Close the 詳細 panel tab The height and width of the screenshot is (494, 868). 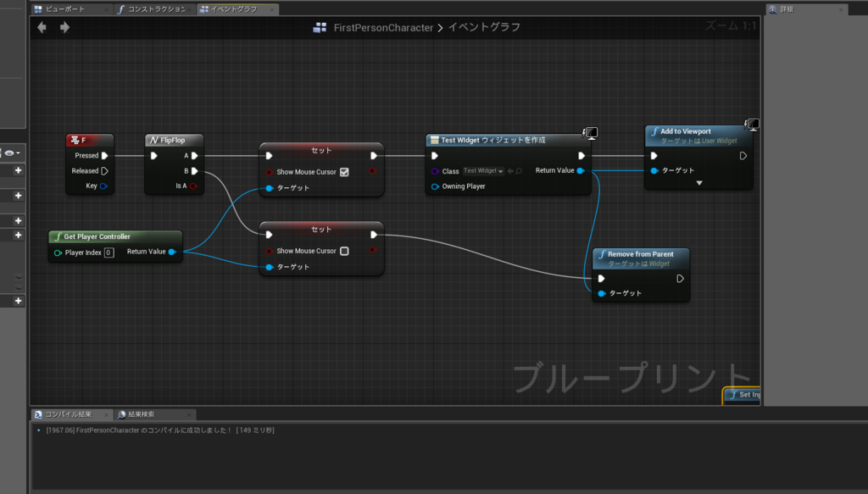[x=841, y=9]
